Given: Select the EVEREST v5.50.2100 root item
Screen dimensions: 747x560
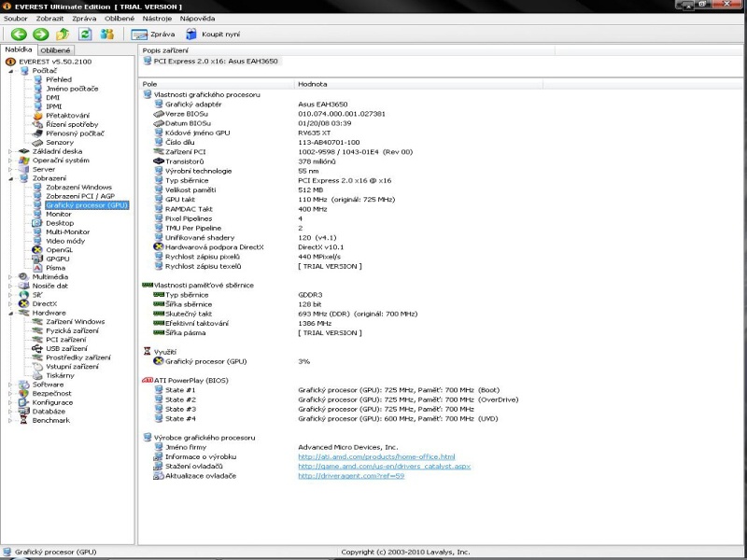Looking at the screenshot, I should point(55,62).
